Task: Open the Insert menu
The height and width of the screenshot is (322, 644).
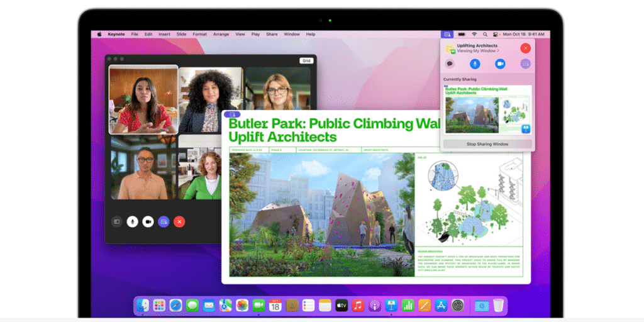Action: pyautogui.click(x=164, y=35)
